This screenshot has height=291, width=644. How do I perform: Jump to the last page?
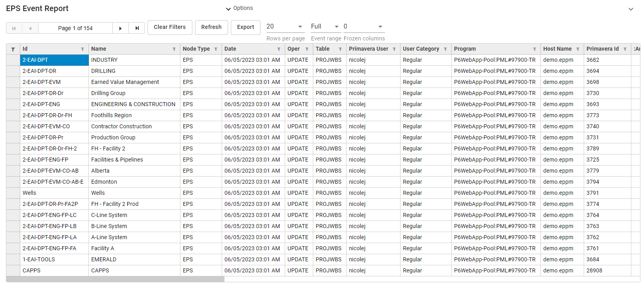(137, 28)
